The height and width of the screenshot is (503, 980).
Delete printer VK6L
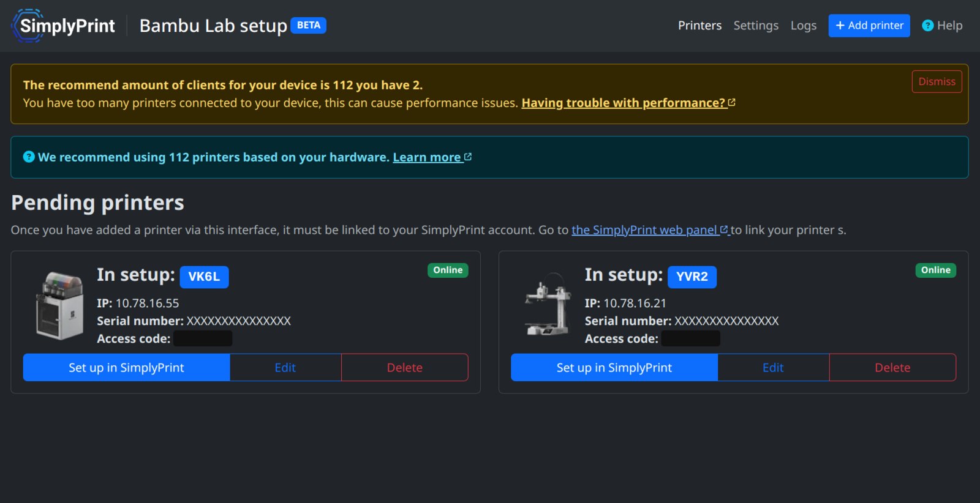coord(405,367)
